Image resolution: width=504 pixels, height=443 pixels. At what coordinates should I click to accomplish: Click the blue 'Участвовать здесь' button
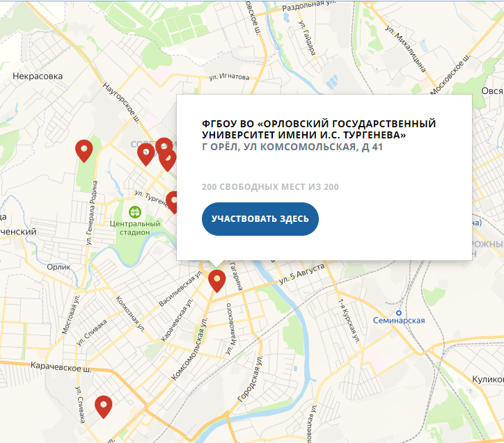[x=260, y=219]
